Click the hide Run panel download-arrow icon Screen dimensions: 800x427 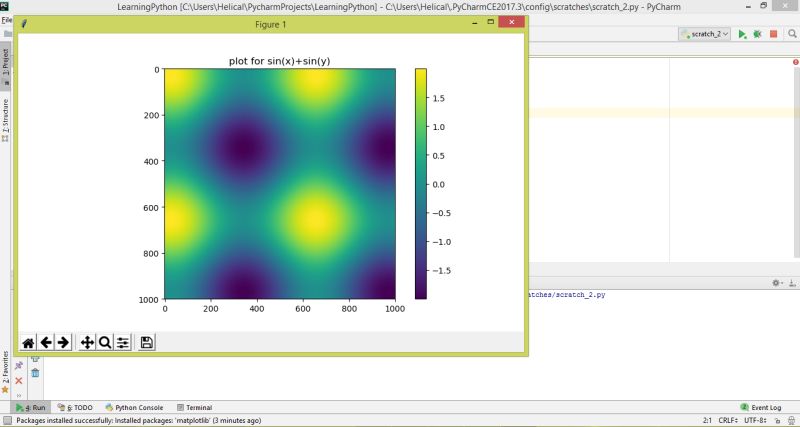792,283
